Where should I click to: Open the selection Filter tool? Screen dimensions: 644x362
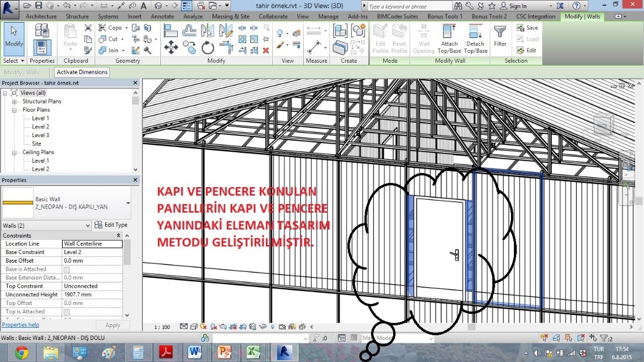(500, 38)
